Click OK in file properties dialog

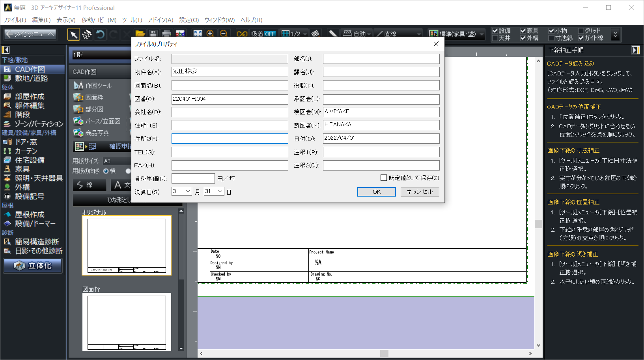[376, 192]
